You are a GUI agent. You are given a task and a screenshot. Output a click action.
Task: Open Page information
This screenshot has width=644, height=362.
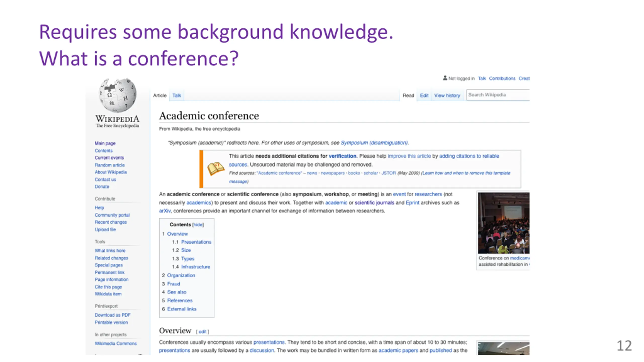point(111,280)
